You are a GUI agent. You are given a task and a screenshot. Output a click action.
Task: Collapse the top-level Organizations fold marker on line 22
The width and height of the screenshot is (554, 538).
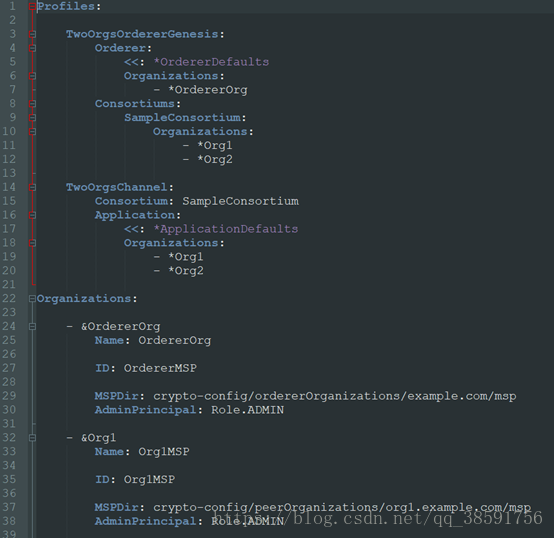(x=32, y=299)
